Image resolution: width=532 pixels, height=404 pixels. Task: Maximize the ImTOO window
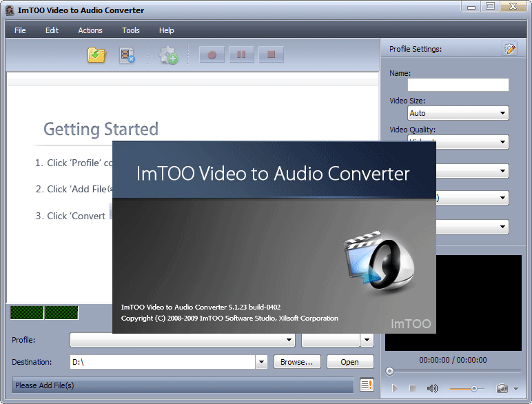490,6
